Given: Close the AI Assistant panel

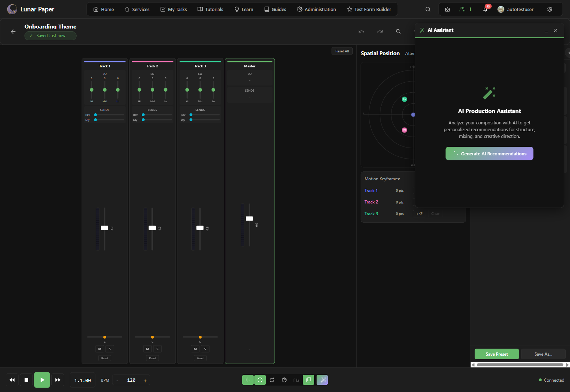Looking at the screenshot, I should (x=555, y=30).
